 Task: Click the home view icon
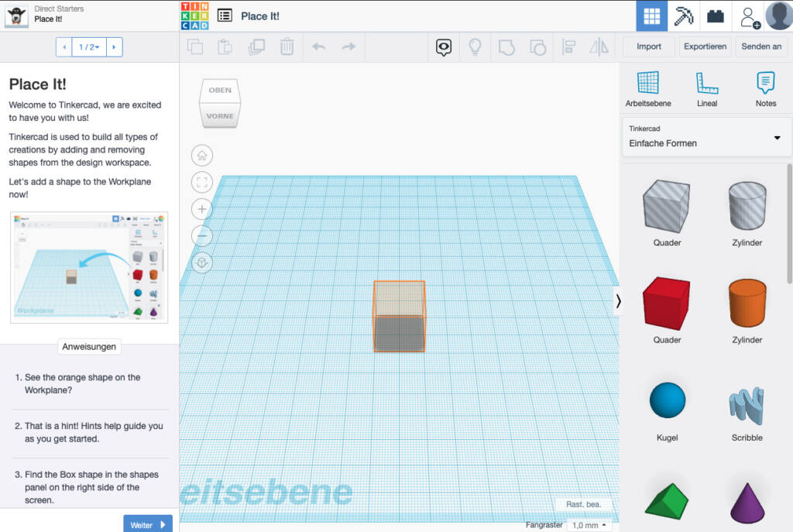click(x=202, y=155)
